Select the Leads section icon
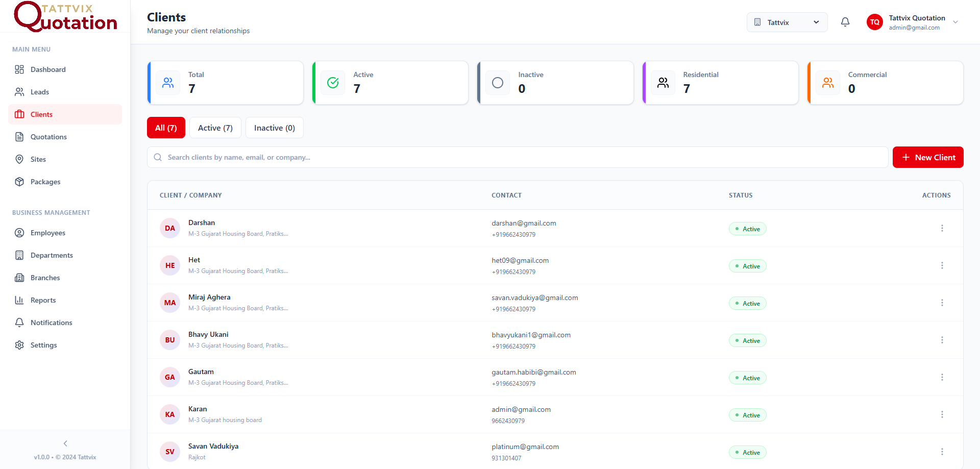Image resolution: width=980 pixels, height=469 pixels. (19, 92)
